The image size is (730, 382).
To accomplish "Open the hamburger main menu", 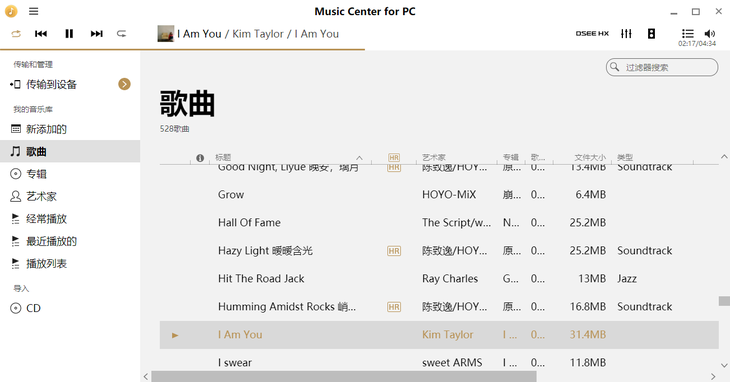I will pyautogui.click(x=34, y=11).
